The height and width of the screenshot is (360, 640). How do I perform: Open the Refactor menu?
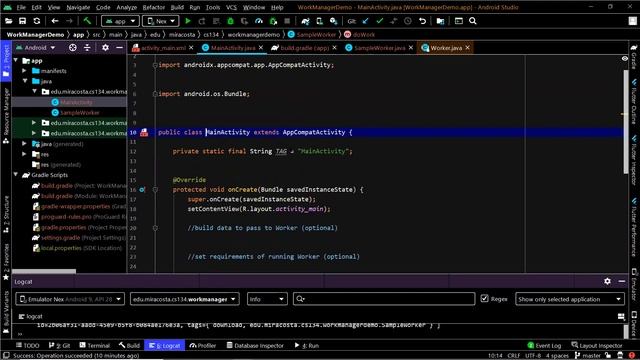153,7
